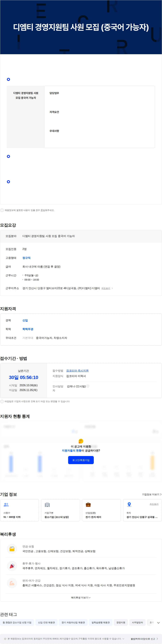Click the 출퇴근 셔틀버스 benefits line
This screenshot has width=162, height=644.
click(79, 585)
